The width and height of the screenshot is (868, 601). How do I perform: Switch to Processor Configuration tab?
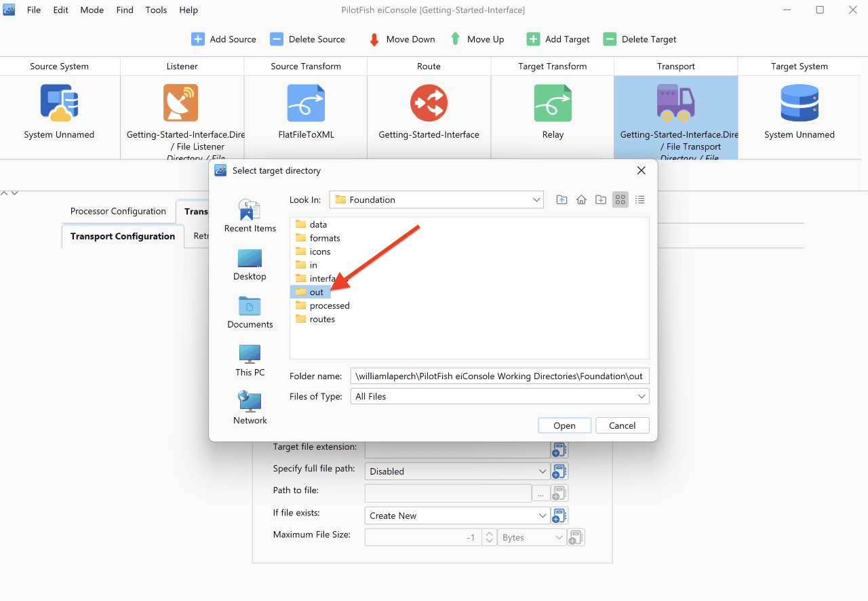[x=118, y=211]
